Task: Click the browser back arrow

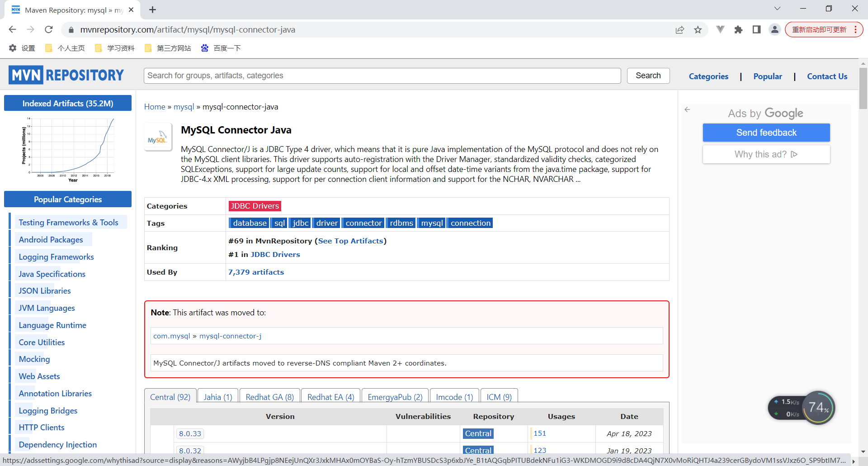Action: tap(12, 29)
